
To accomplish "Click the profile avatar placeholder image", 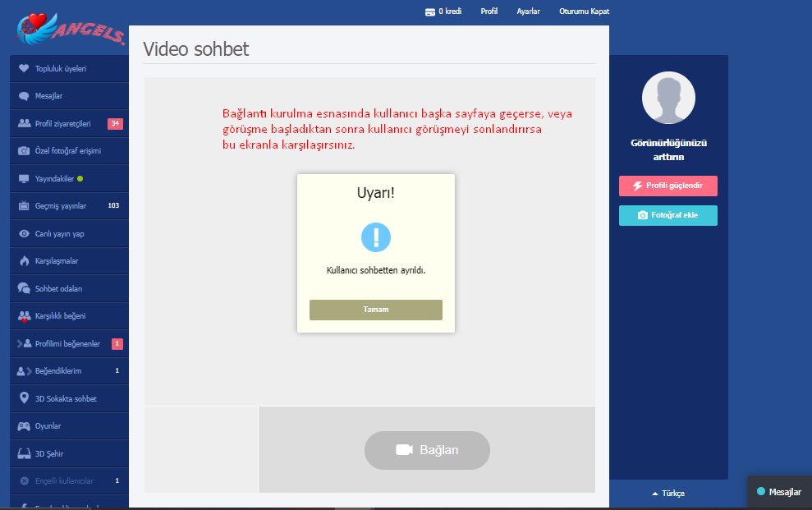I will (668, 98).
